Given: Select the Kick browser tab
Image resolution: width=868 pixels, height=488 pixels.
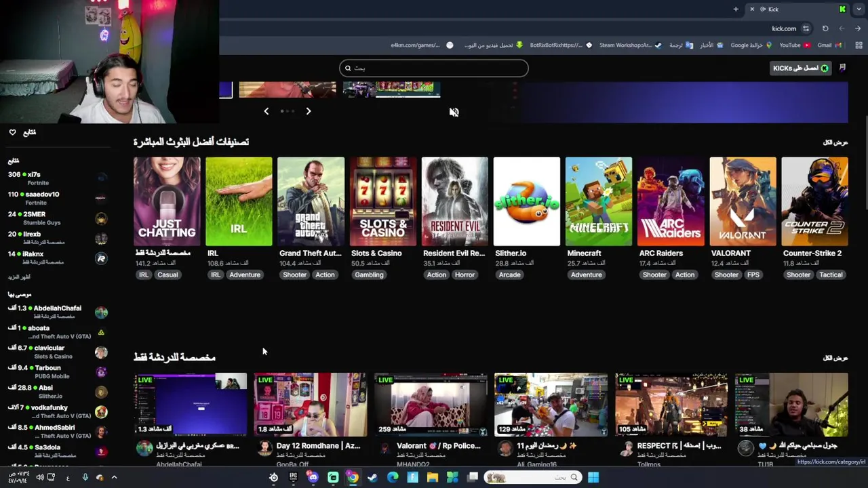Looking at the screenshot, I should click(x=797, y=9).
